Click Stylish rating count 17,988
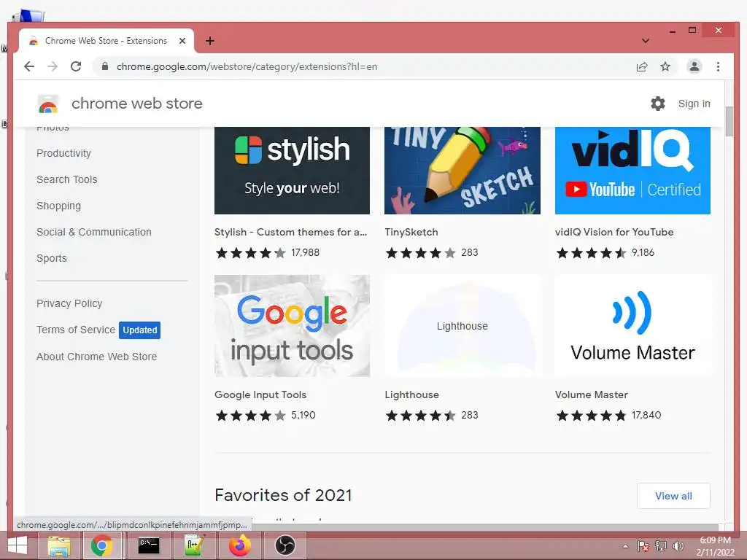This screenshot has height=560, width=747. pyautogui.click(x=306, y=252)
